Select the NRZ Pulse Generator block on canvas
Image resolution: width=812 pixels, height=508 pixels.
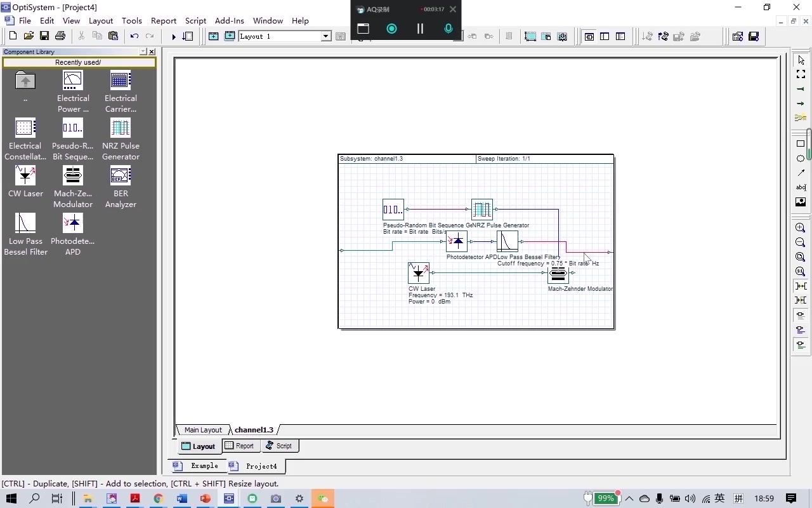click(x=482, y=210)
